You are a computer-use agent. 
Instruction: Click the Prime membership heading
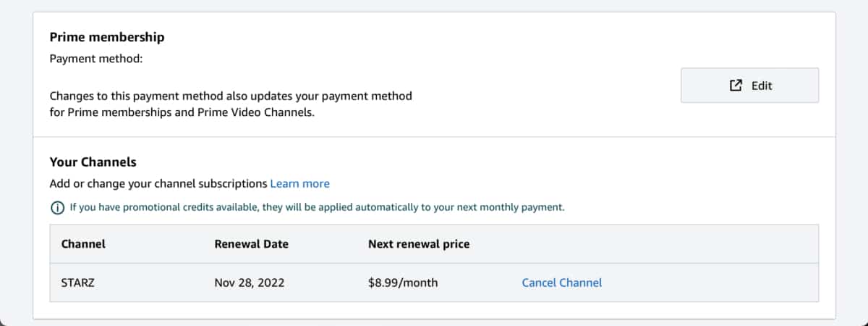[x=107, y=37]
